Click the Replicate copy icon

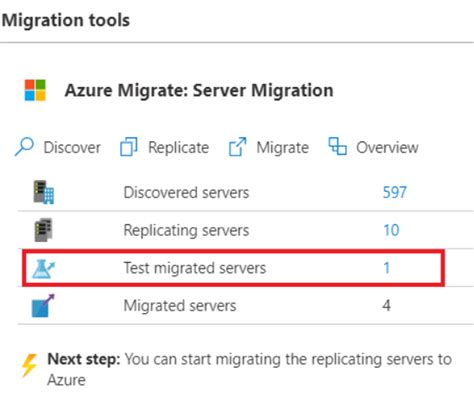point(129,147)
